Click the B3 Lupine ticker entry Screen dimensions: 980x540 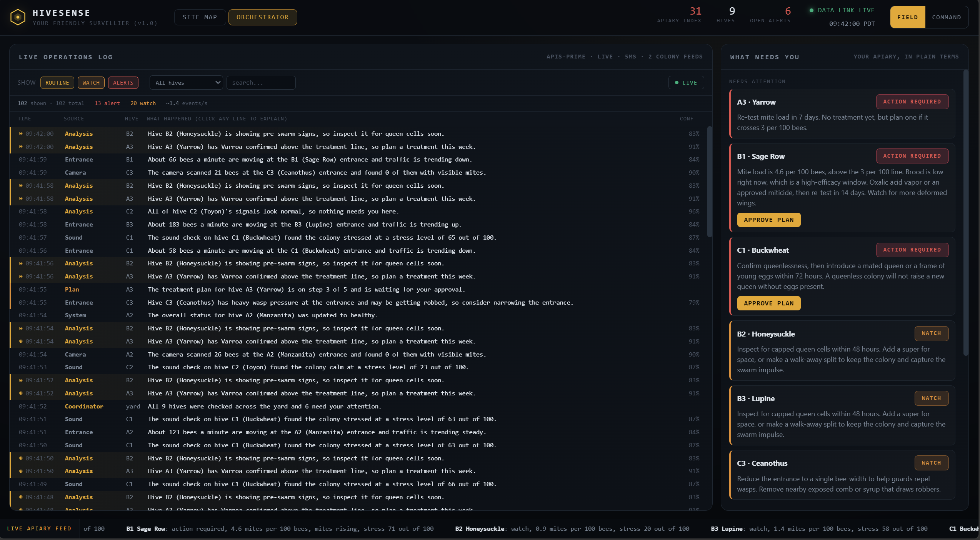coord(819,529)
